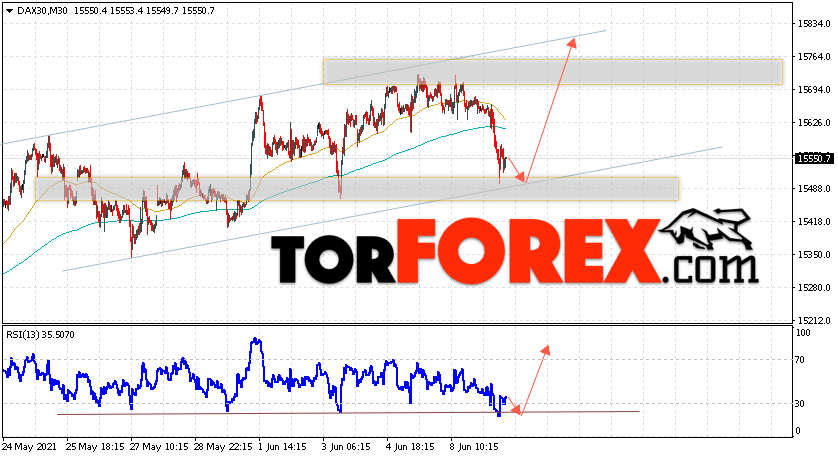The image size is (838, 458).
Task: Click the 25 May 18:15 date label
Action: [95, 447]
